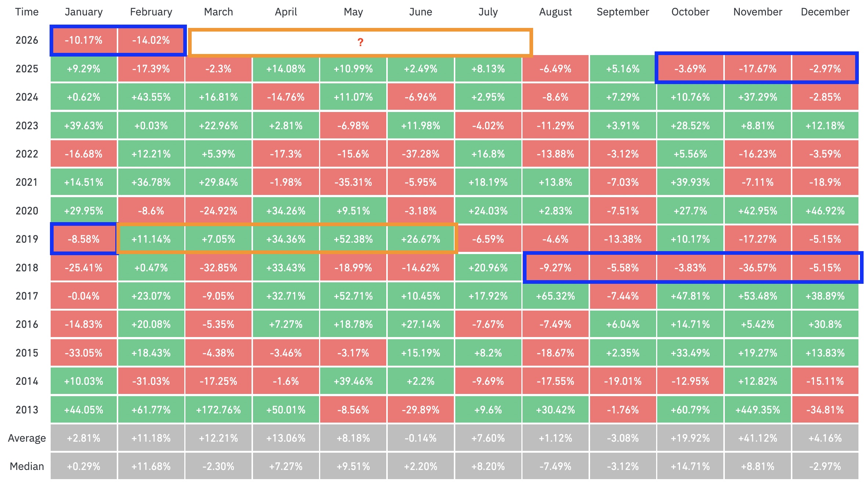Click the 2018 November -36.57% cell
This screenshot has width=868, height=485.
pyautogui.click(x=757, y=268)
